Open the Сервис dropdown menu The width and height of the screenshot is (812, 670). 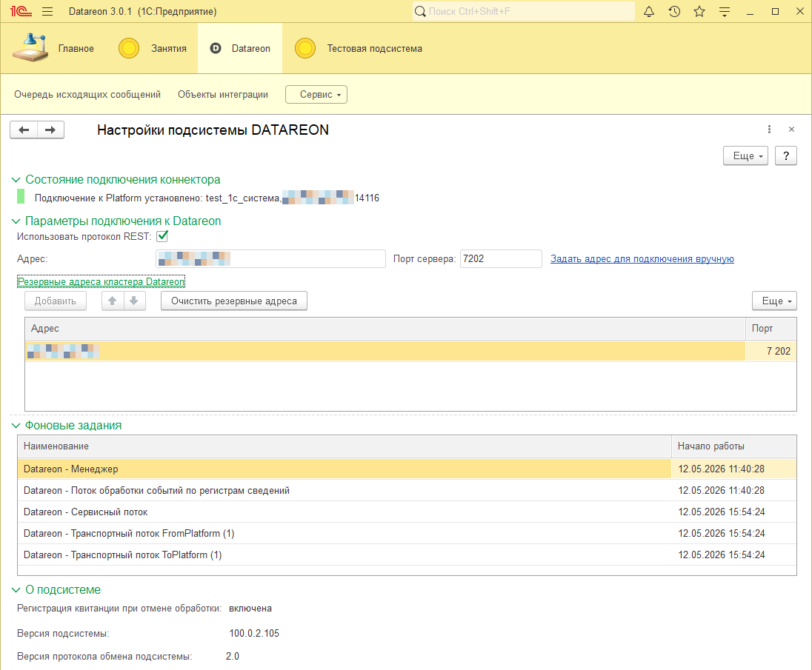tap(316, 95)
